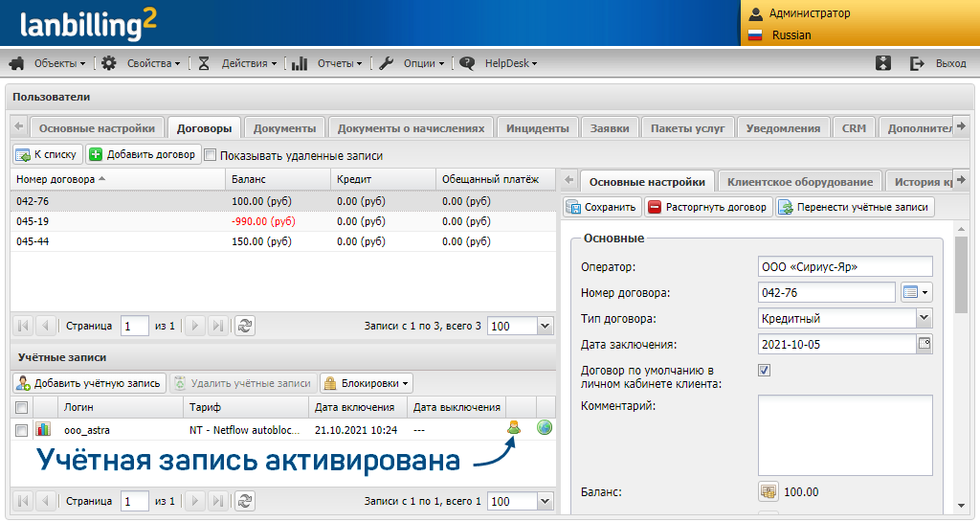Image resolution: width=980 pixels, height=522 pixels.
Task: Click the Комментарий text area
Action: 845,435
